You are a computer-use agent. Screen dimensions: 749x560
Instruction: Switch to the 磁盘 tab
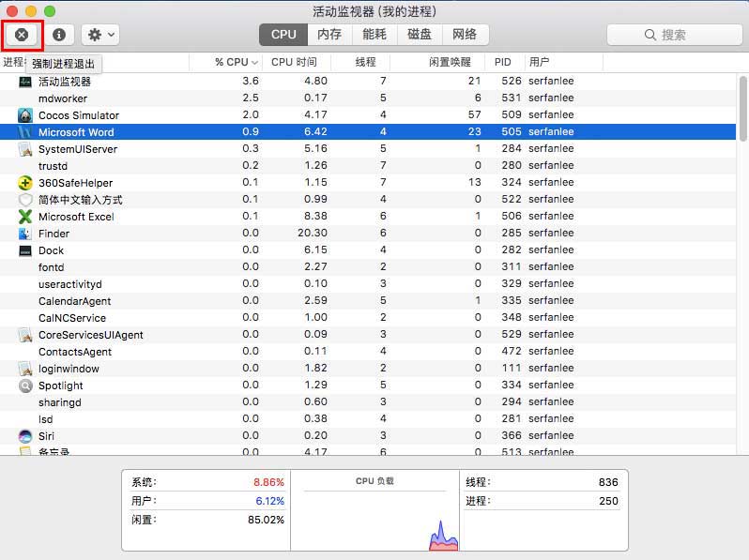pyautogui.click(x=420, y=35)
